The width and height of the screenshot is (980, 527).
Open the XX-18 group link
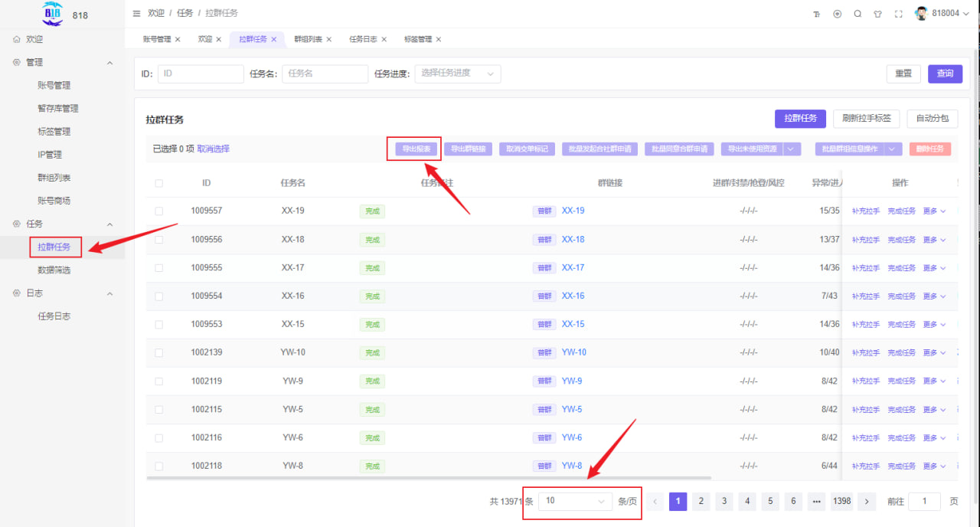[573, 240]
